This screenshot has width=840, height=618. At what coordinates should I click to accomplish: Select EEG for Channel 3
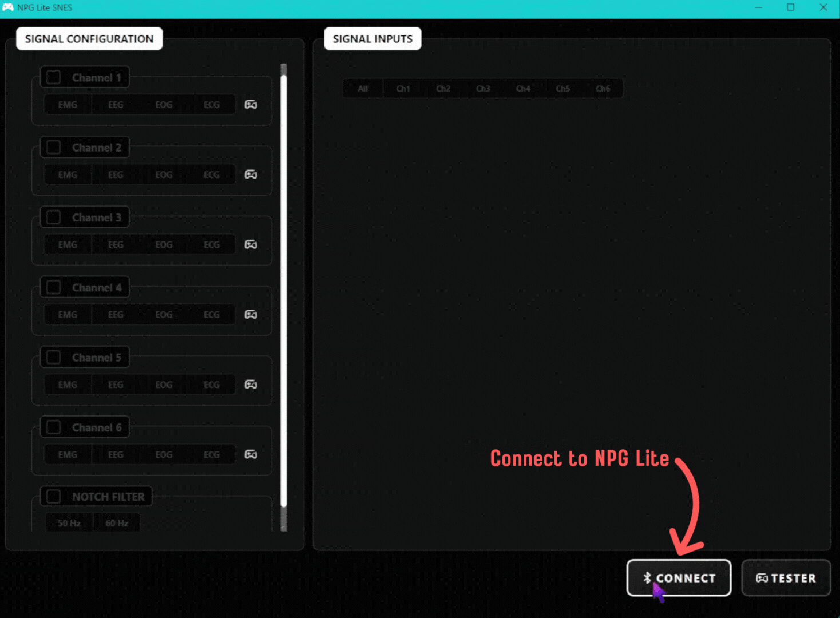pos(116,244)
